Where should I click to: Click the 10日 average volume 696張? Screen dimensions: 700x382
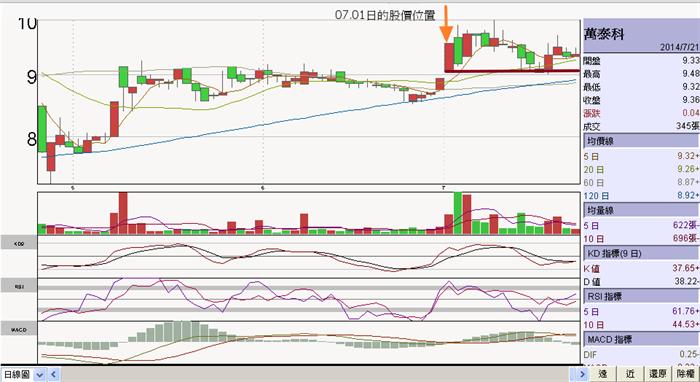[687, 239]
